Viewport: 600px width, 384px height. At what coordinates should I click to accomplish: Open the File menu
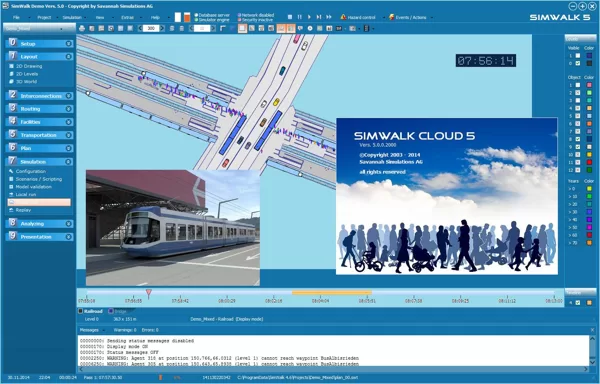point(16,18)
